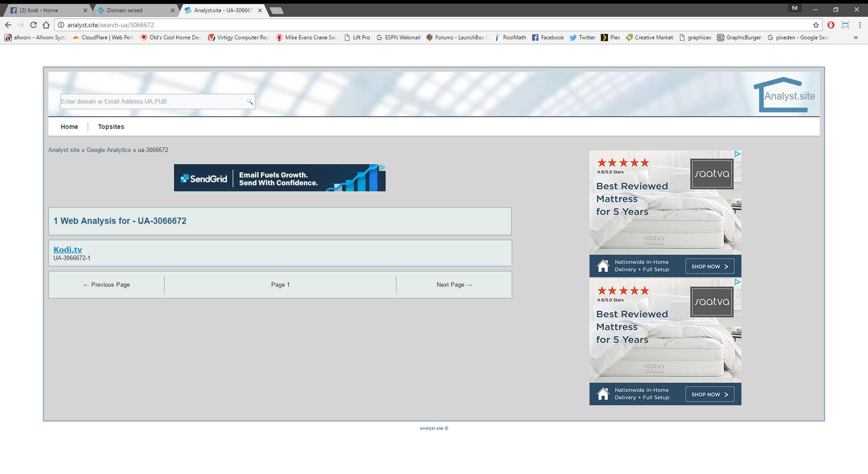Open the PoolMath bookmark
The width and height of the screenshot is (868, 474).
point(510,38)
